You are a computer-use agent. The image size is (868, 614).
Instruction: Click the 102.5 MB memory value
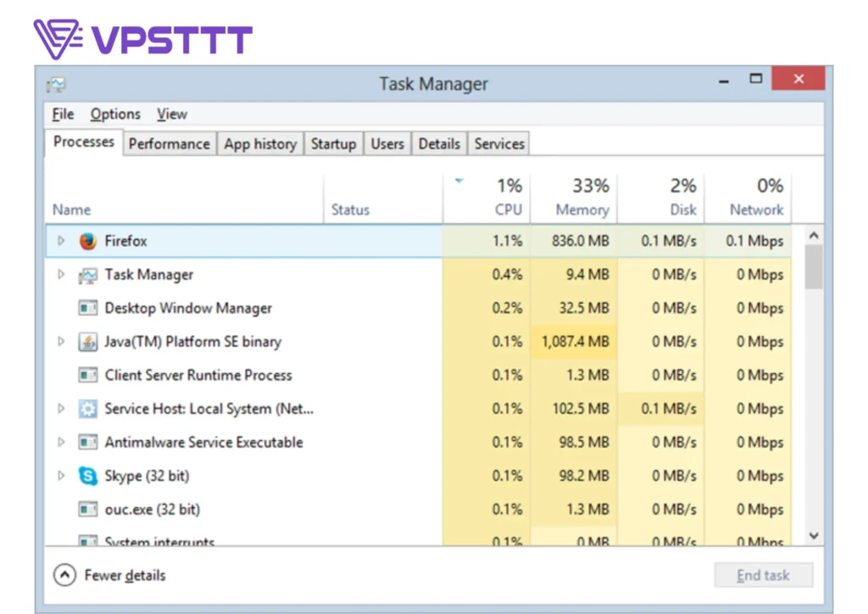[580, 409]
